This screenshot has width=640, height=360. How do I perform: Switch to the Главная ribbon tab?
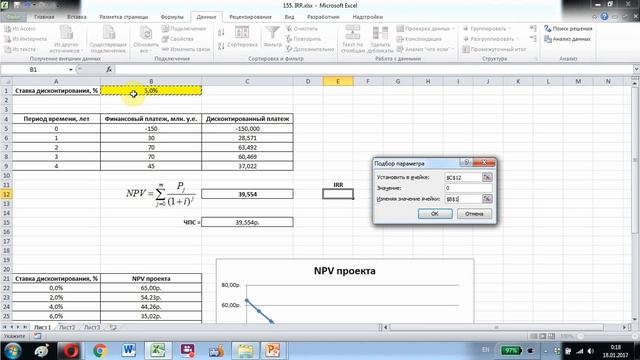pyautogui.click(x=44, y=17)
